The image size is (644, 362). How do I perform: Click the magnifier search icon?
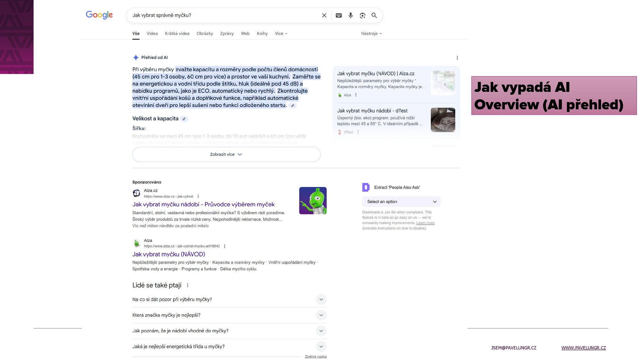(x=374, y=15)
